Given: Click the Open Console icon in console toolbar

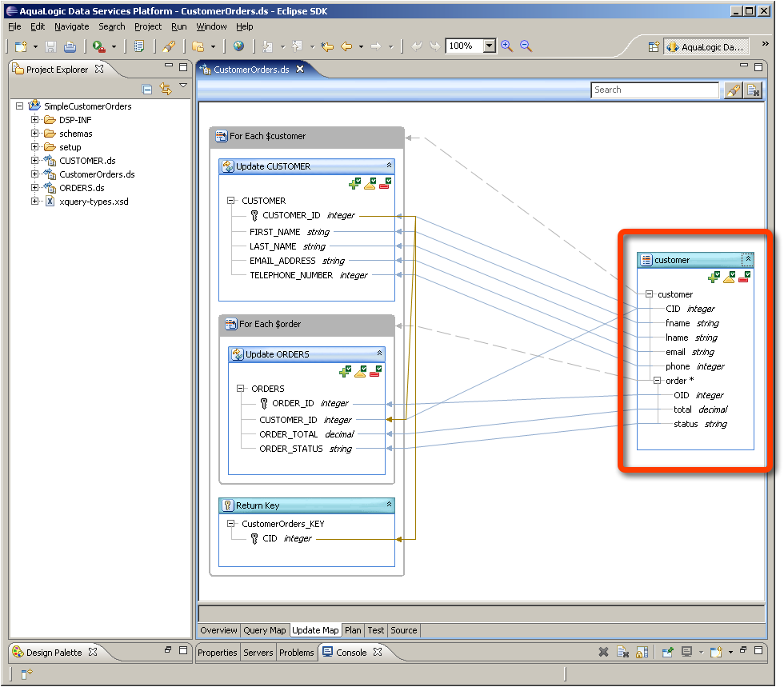Looking at the screenshot, I should pos(716,652).
